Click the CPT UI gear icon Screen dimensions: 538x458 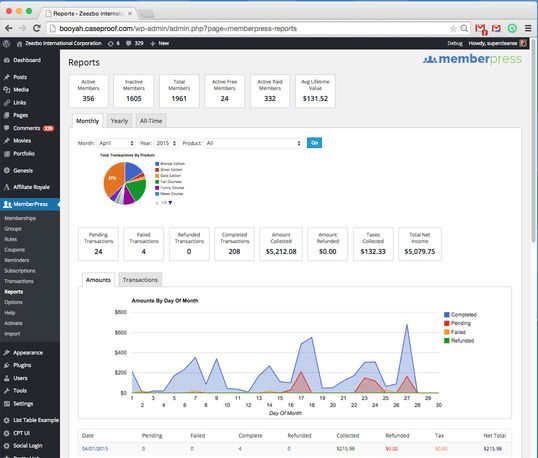click(7, 433)
